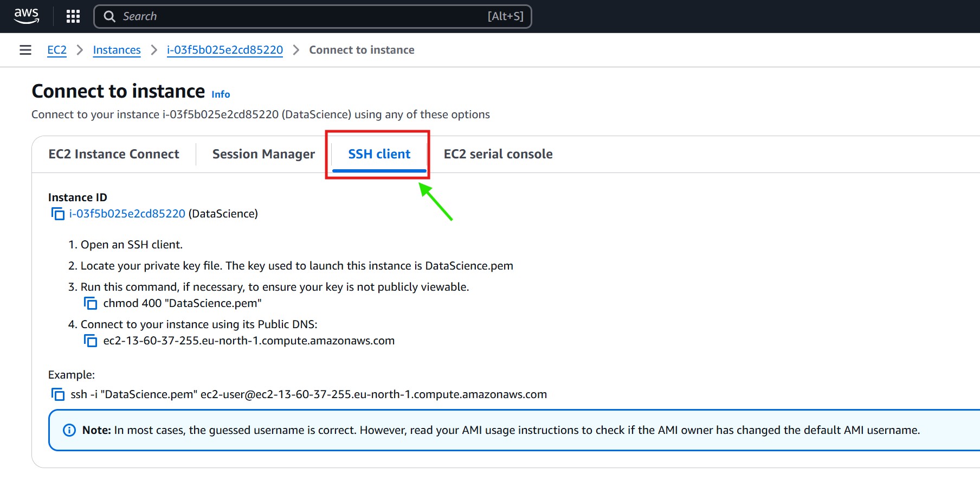Toggle the hamburger navigation menu
980x486 pixels.
(x=25, y=50)
